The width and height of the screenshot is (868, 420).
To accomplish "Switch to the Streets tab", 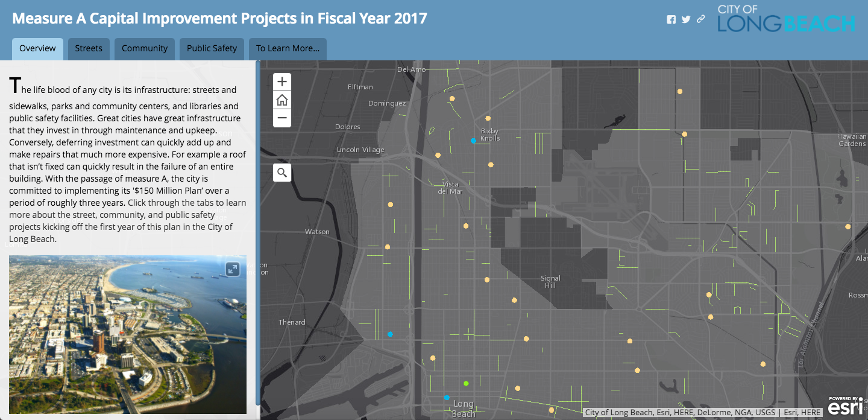I will (x=89, y=49).
